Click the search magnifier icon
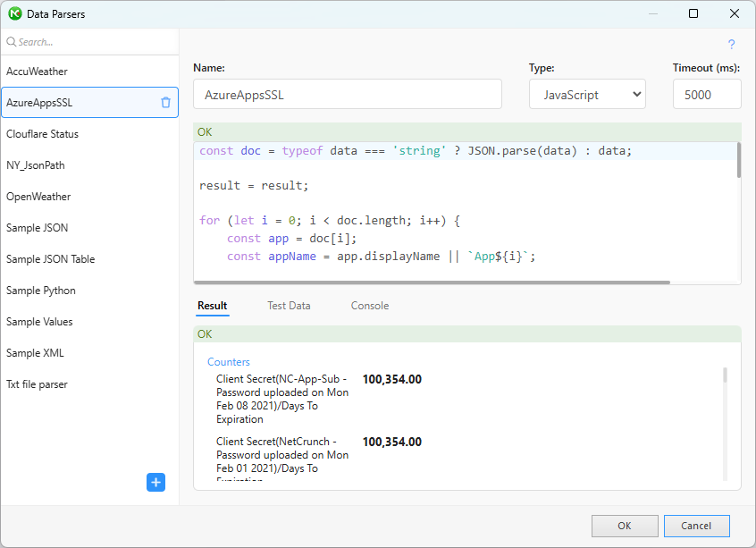Screen dimensions: 756x548 coord(11,42)
